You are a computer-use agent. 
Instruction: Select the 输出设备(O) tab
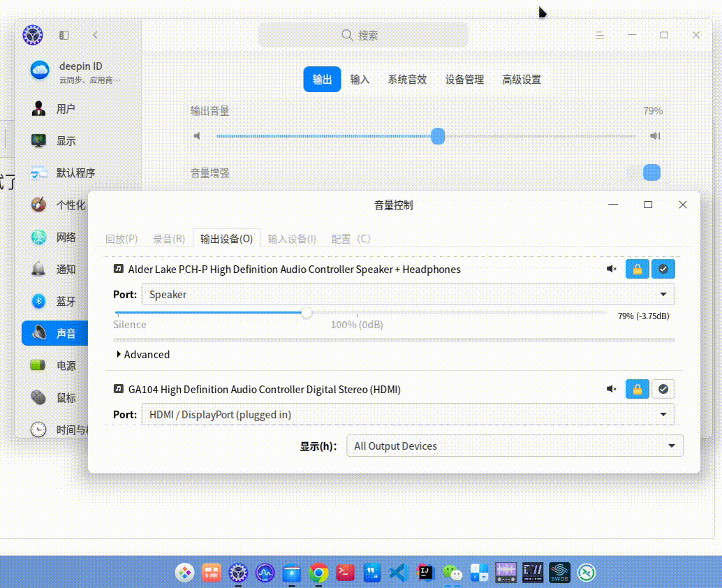[x=226, y=239]
